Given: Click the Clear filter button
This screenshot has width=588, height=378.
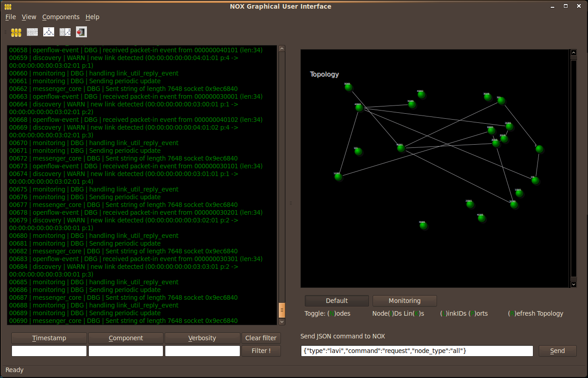Looking at the screenshot, I should 261,338.
